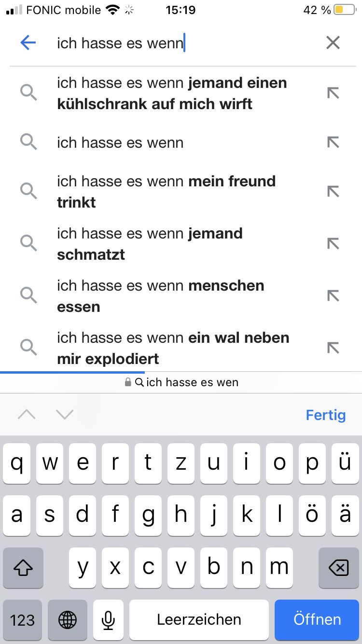Image resolution: width=362 pixels, height=644 pixels.
Task: Tap the search input field text
Action: point(121,43)
